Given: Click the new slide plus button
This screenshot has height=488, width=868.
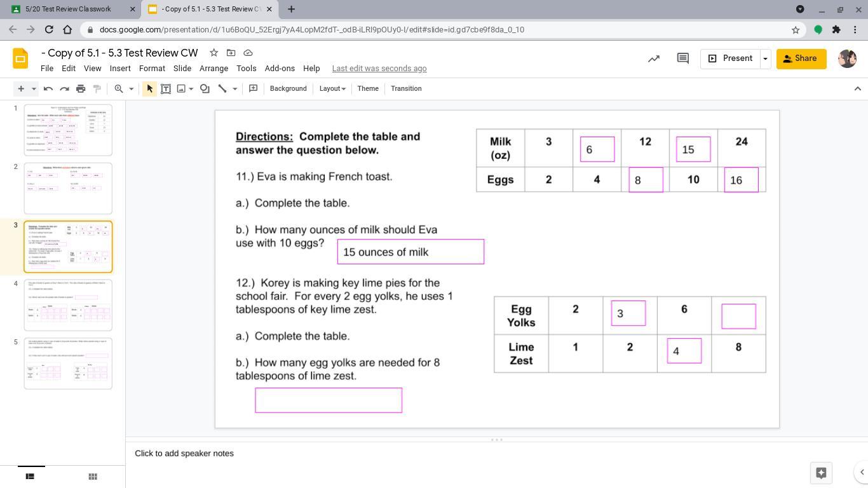Looking at the screenshot, I should pos(21,89).
